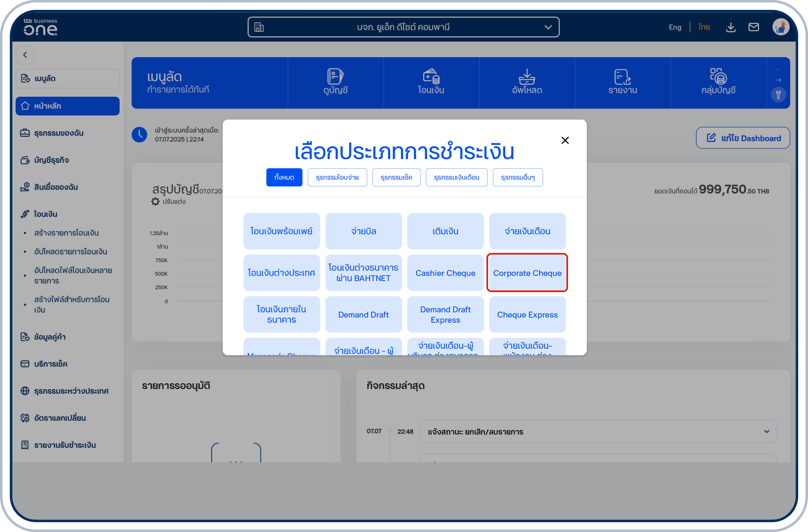This screenshot has height=532, width=808.
Task: Open the mail inbox icon
Action: point(754,27)
